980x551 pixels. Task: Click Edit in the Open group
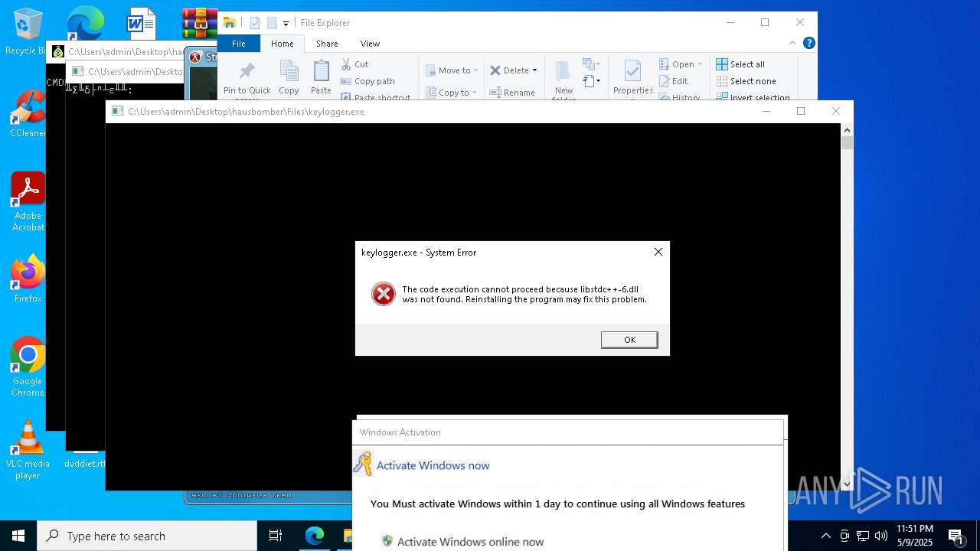click(673, 81)
